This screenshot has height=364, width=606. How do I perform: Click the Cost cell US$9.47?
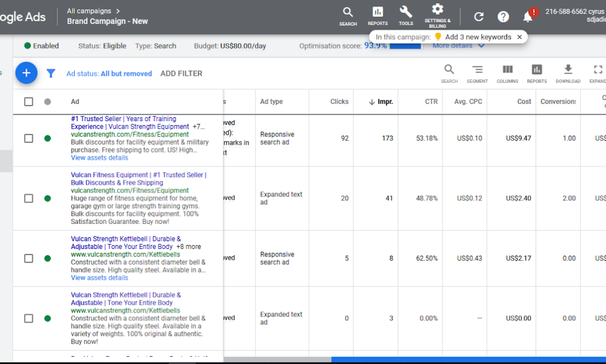coord(518,138)
